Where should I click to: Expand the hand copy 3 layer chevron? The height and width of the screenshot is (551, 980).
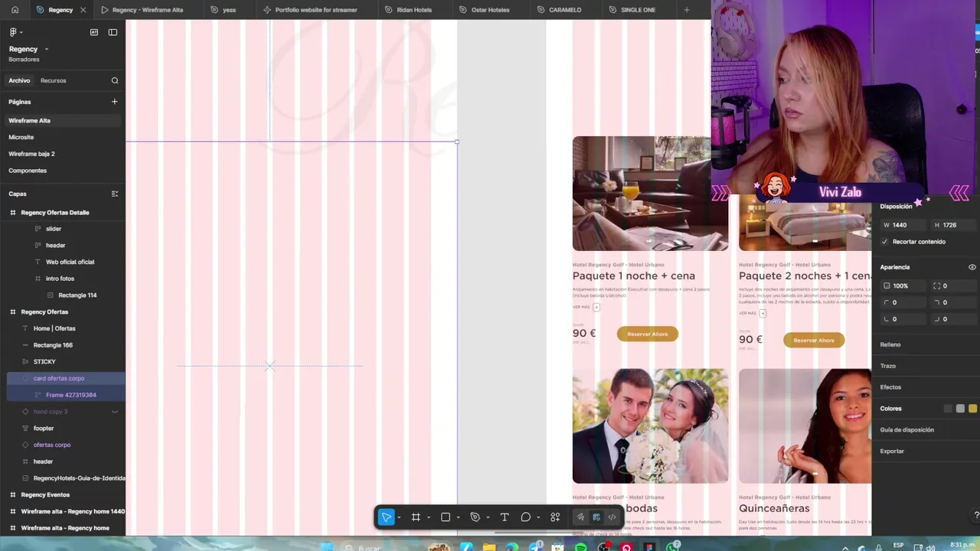115,412
